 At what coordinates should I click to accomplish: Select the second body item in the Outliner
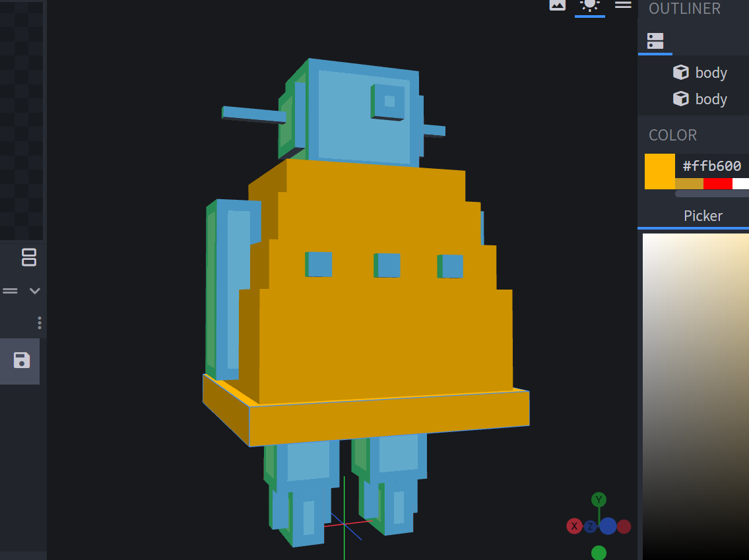(711, 98)
